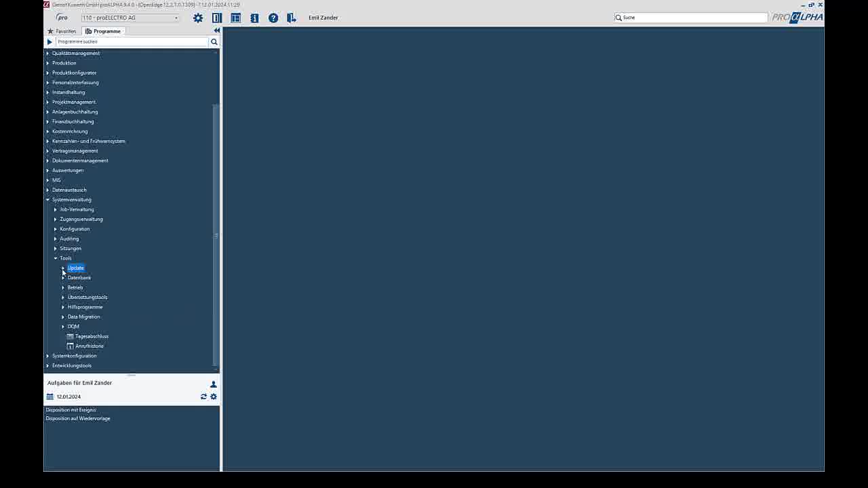Select Personalzeiterfassung in the tree
868x488 pixels.
pos(75,83)
